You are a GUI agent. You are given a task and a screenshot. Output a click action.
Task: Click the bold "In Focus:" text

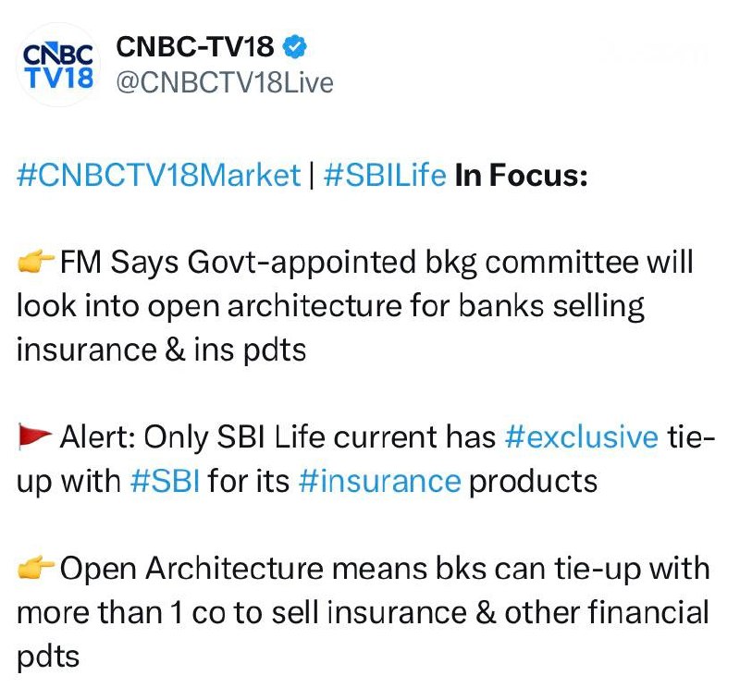(521, 176)
